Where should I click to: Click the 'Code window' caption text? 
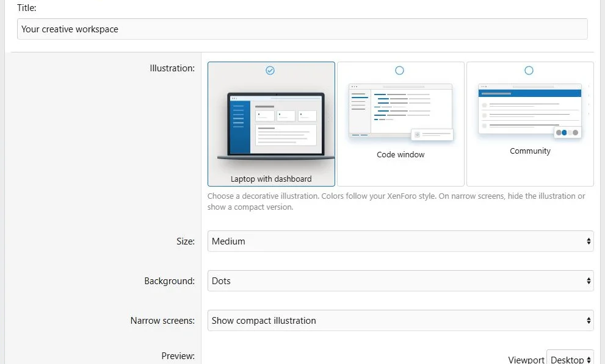click(400, 154)
